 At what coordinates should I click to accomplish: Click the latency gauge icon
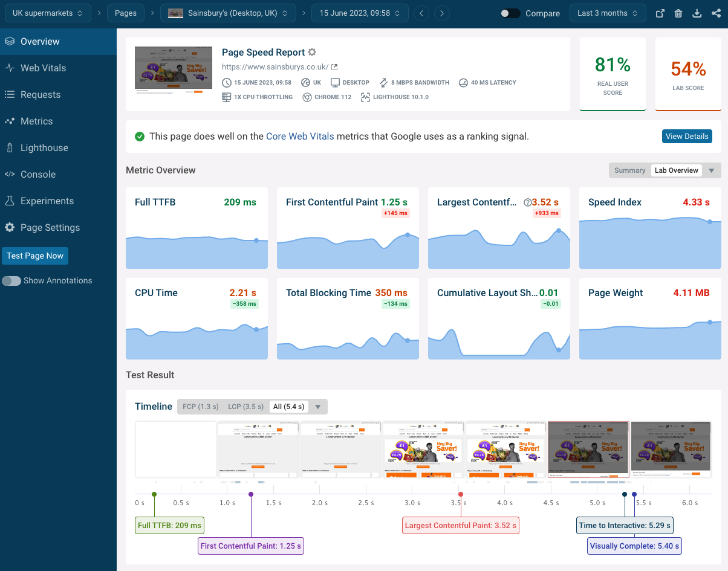pyautogui.click(x=463, y=82)
